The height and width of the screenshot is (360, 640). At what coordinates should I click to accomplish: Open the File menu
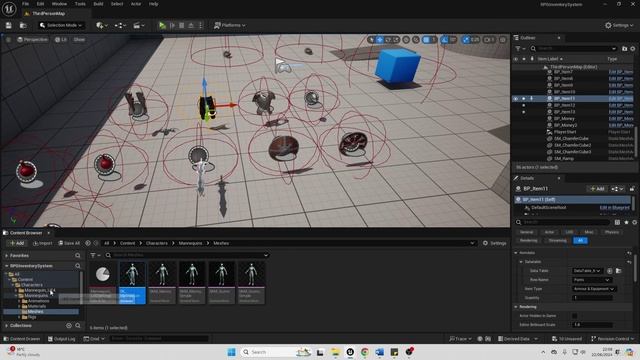click(x=25, y=4)
